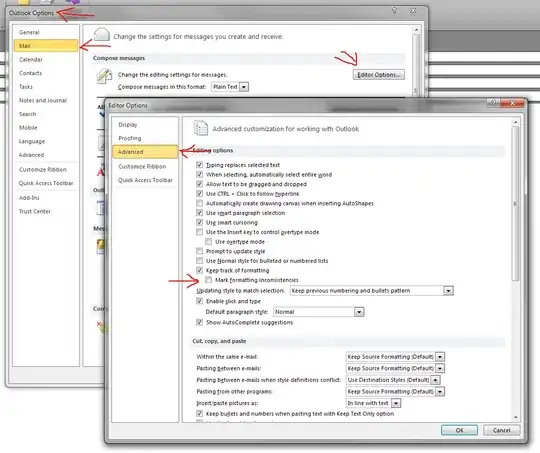Toggle Use smart cursoring checkbox
This screenshot has height=453, width=540.
click(199, 222)
